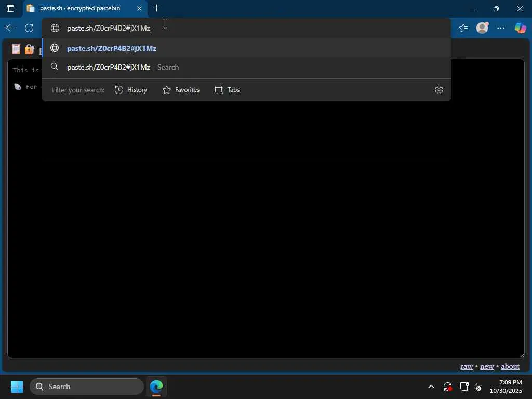
Task: Open address bar search settings gear
Action: click(x=438, y=90)
